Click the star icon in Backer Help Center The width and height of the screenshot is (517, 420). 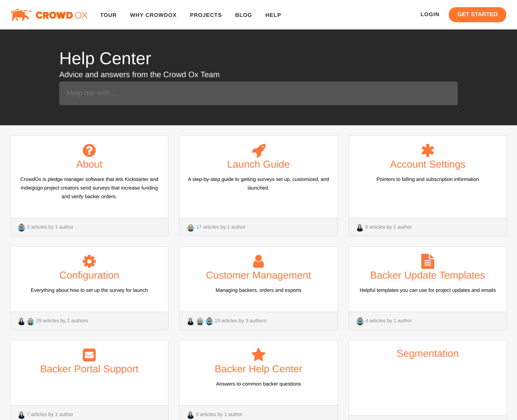coord(258,355)
